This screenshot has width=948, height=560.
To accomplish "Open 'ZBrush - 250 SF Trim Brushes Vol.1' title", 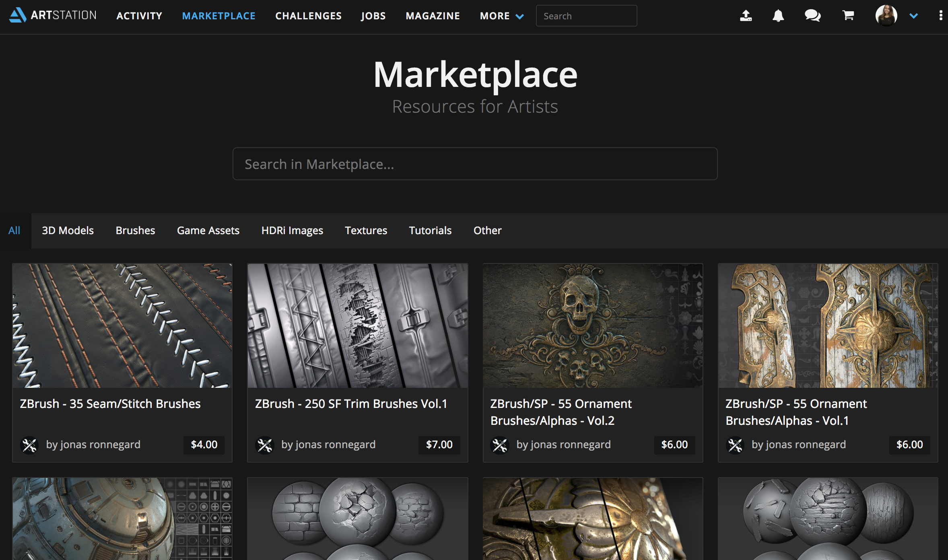I will (351, 404).
